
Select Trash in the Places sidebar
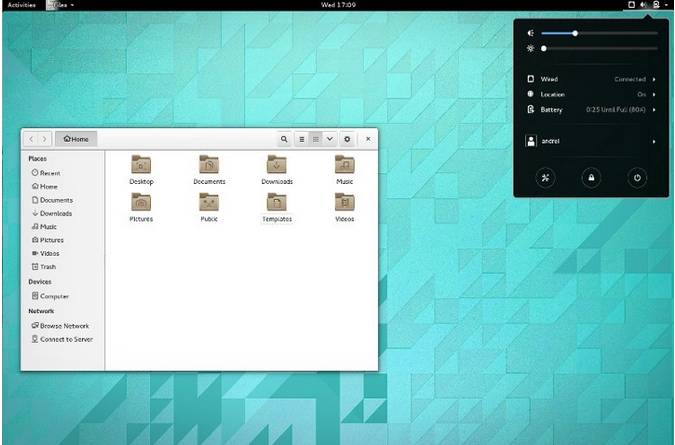point(47,266)
